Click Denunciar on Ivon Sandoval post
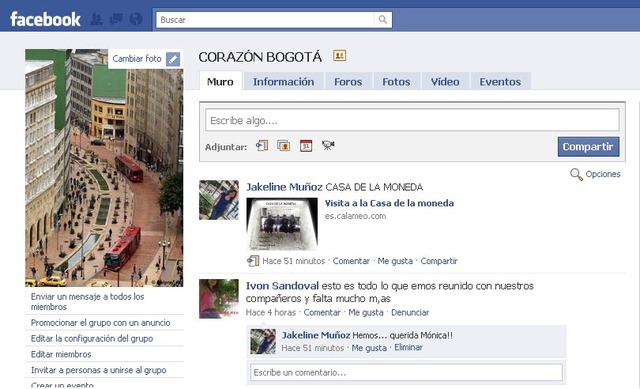Screen dimensions: 640x389 point(410,312)
